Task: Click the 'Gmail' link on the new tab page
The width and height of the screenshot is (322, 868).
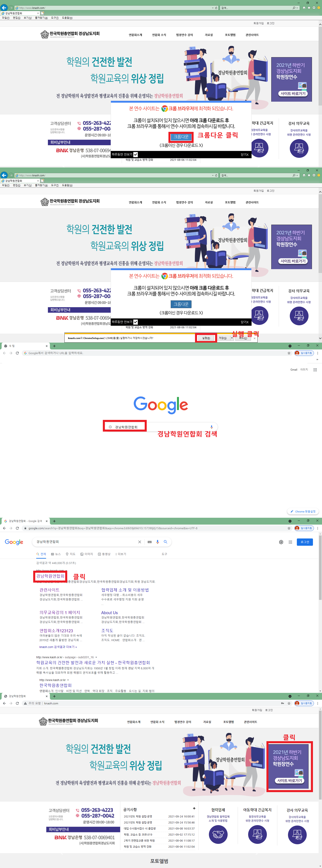Action: [294, 370]
